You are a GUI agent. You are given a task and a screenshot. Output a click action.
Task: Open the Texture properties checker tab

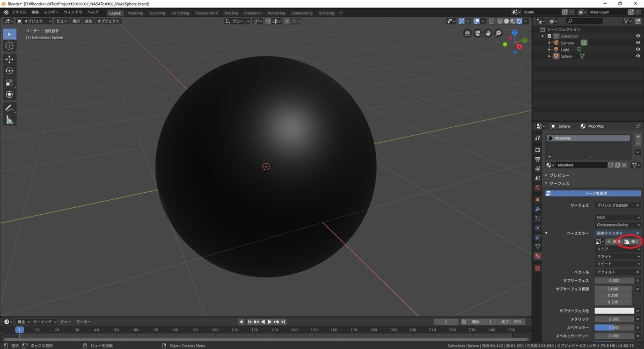coord(537,268)
